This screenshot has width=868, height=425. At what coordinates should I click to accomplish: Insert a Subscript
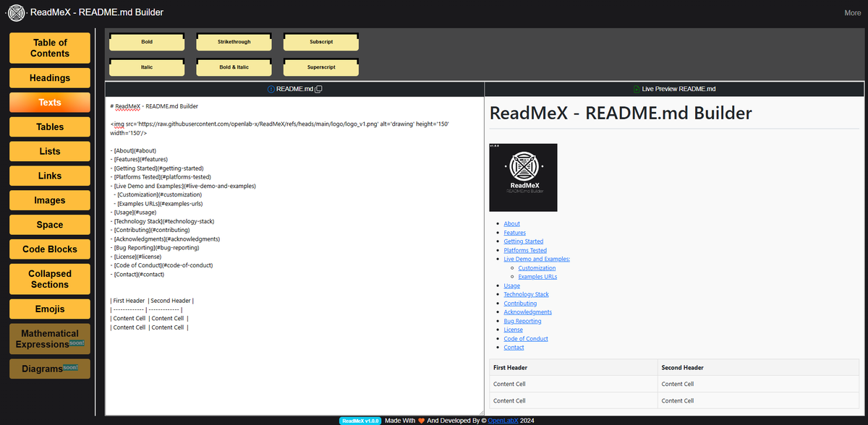click(x=320, y=42)
